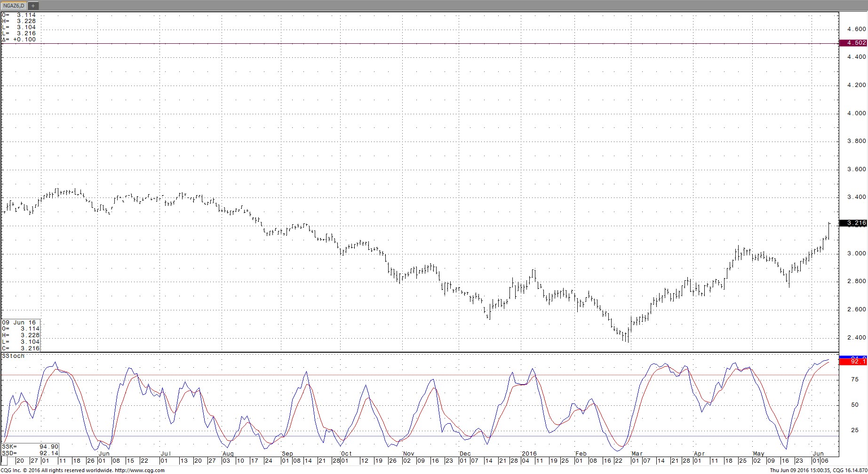Click the Oct month label on time axis
This screenshot has height=474, width=868.
(346, 454)
